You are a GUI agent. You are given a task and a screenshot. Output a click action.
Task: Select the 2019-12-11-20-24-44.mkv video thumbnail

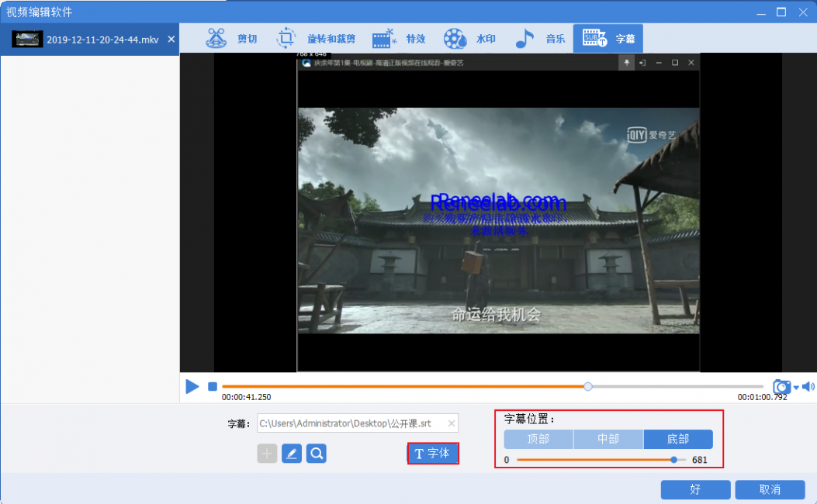click(27, 40)
